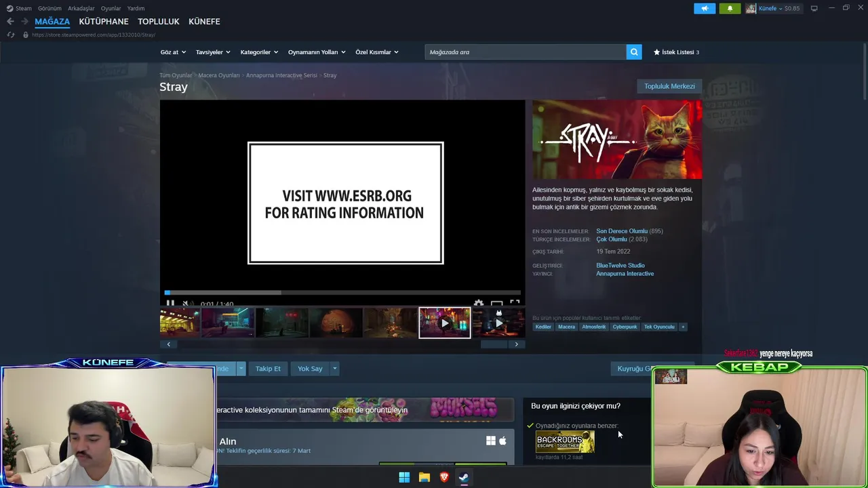868x488 pixels.
Task: Reload the store page
Action: 10,35
